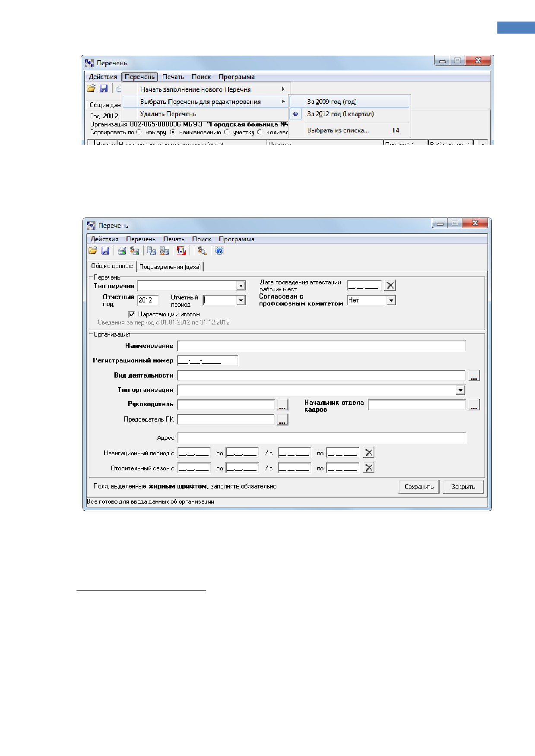Click the save diskette icon in the window with the open menu
The image size is (535, 756).
[104, 88]
